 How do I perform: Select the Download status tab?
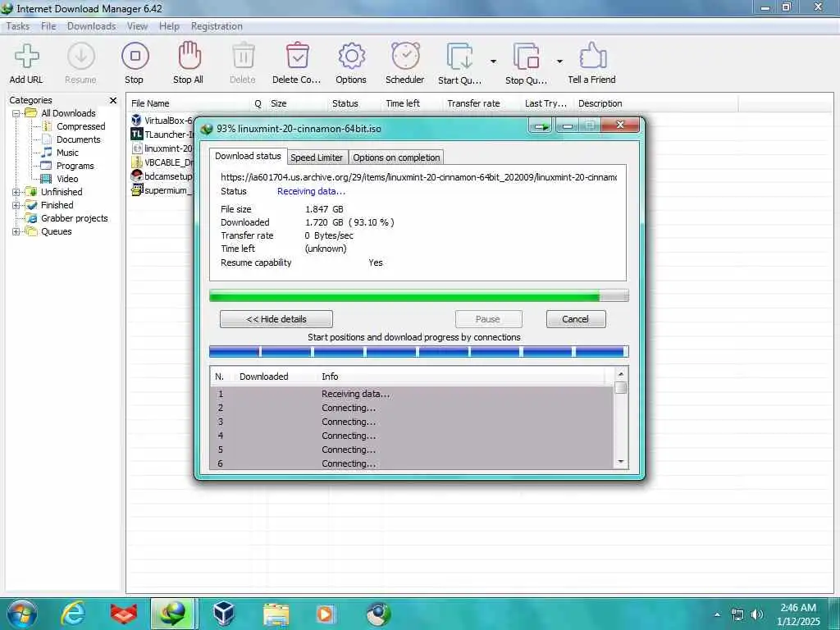(248, 156)
